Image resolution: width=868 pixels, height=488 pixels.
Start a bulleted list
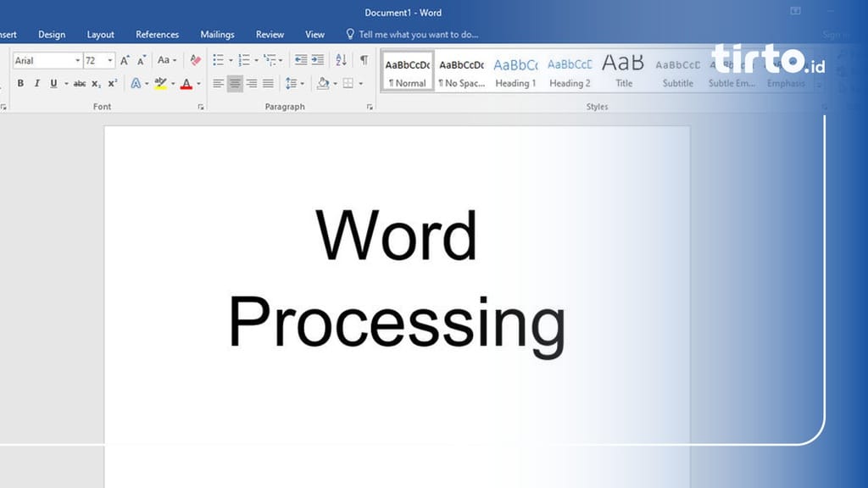tap(218, 60)
